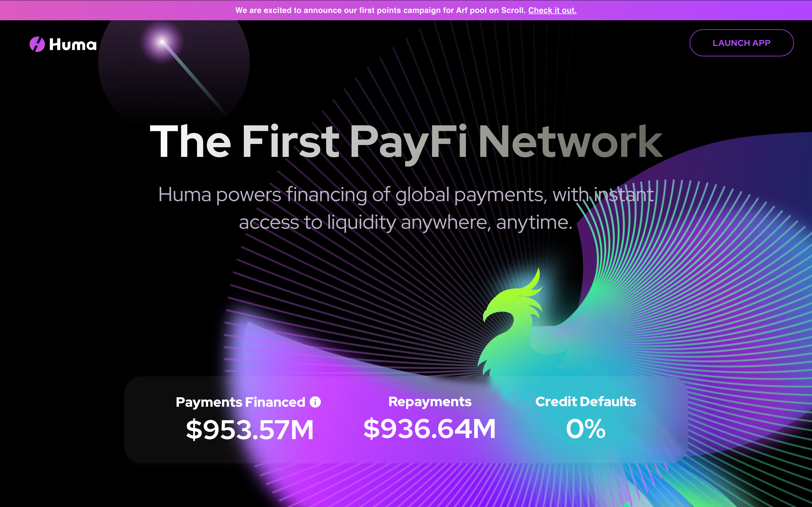Click the Credit Defaults label

[586, 401]
